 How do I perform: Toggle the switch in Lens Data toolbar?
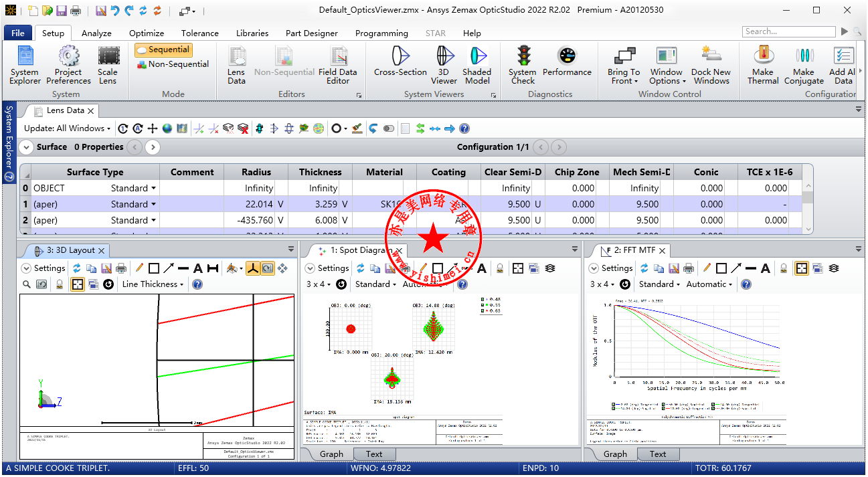coord(389,128)
